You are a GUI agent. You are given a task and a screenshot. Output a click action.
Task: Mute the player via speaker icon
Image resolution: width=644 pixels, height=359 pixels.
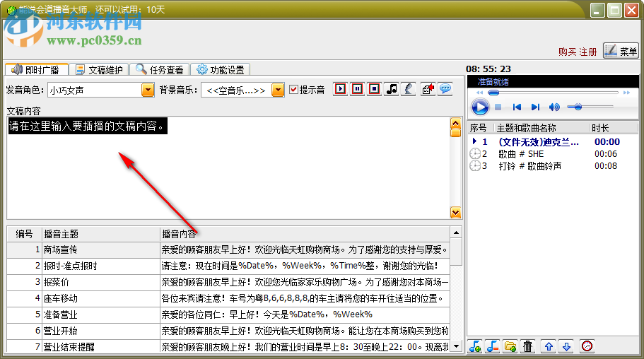[x=554, y=107]
